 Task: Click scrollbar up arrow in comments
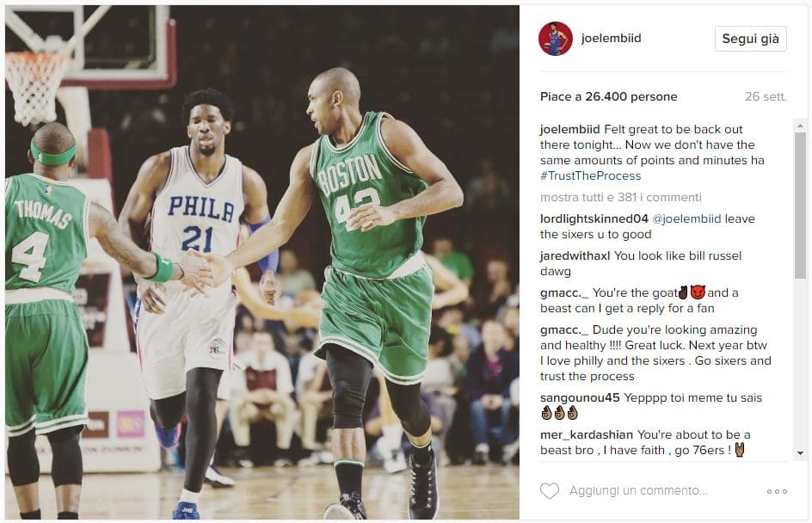[800, 126]
